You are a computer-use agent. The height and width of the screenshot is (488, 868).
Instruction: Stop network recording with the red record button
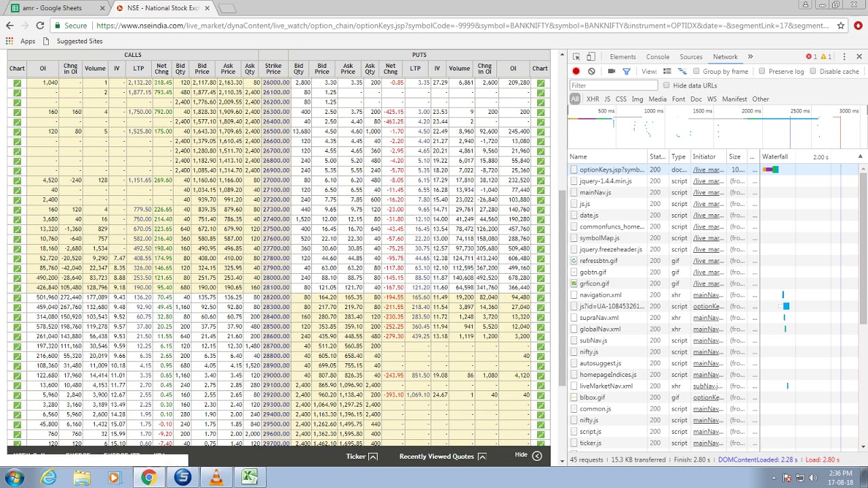pos(576,71)
